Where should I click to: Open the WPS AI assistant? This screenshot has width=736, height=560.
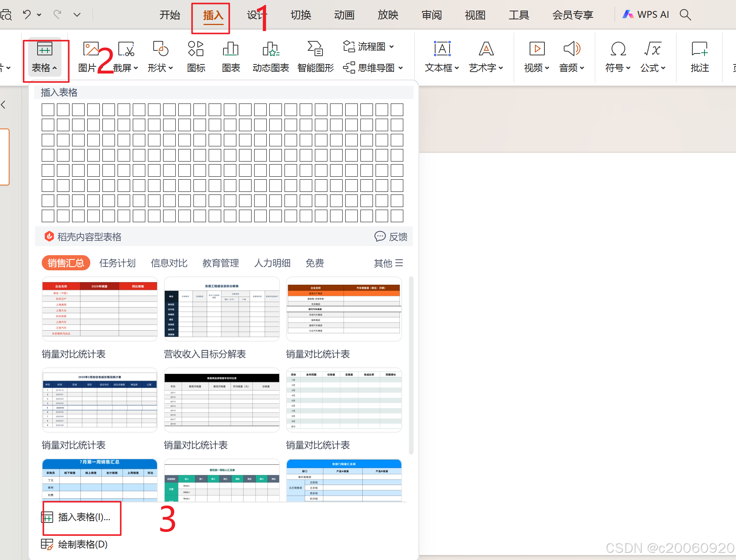[646, 15]
